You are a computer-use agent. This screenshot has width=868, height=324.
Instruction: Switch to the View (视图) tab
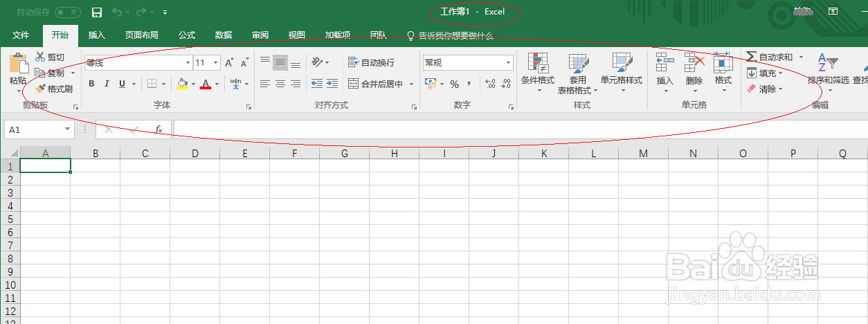click(x=296, y=35)
